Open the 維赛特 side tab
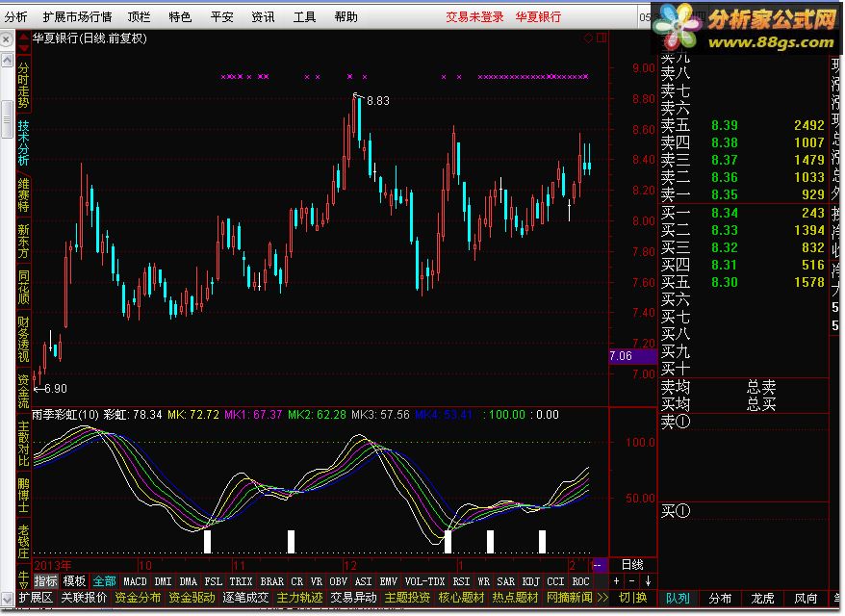Image resolution: width=845 pixels, height=616 pixels. coord(23,195)
